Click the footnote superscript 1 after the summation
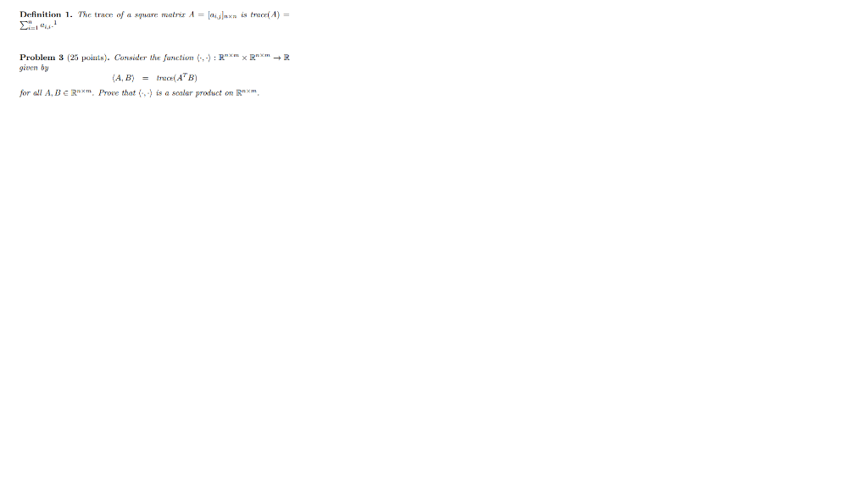The width and height of the screenshot is (868, 488). pyautogui.click(x=55, y=23)
